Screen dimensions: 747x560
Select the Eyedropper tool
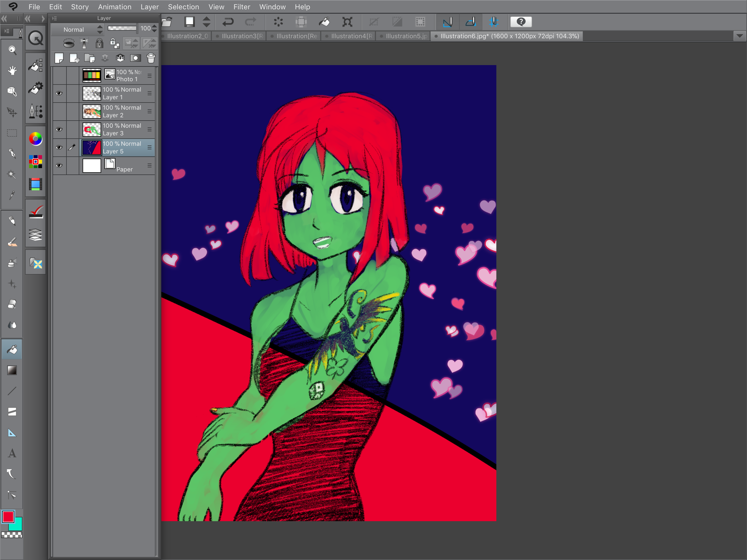click(12, 195)
